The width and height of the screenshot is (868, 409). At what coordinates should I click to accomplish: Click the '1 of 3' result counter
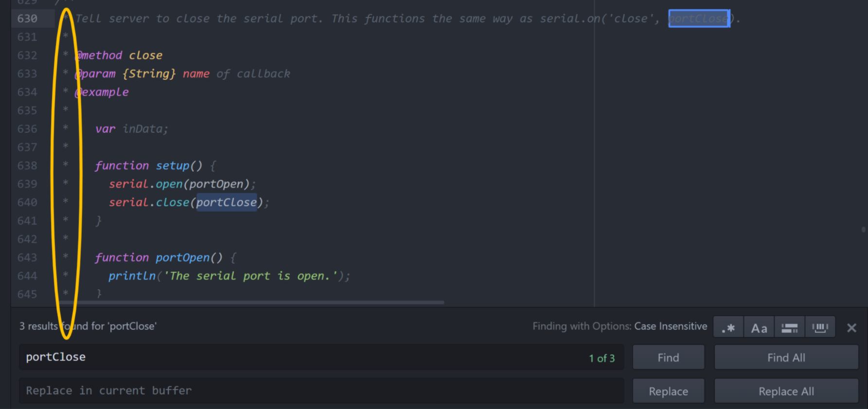click(602, 358)
